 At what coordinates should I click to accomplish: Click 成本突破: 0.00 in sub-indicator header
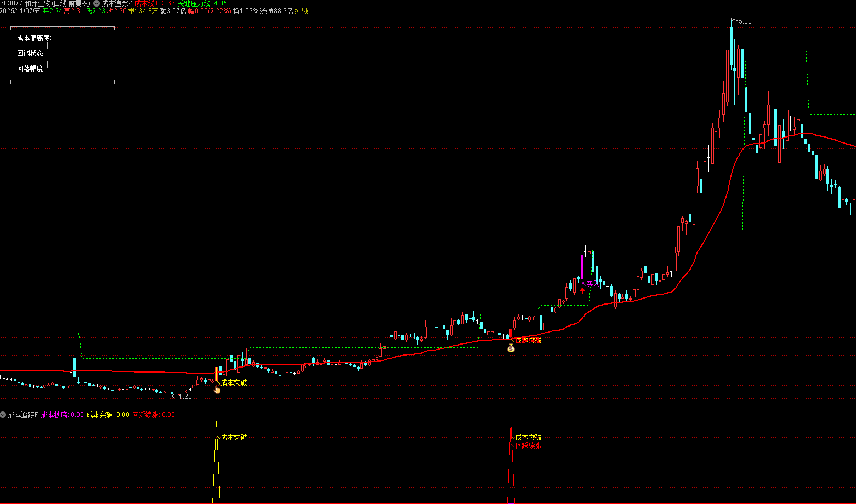coord(108,415)
